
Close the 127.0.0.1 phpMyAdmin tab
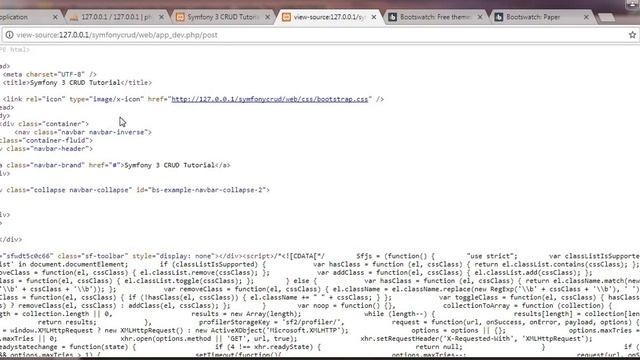pyautogui.click(x=161, y=17)
